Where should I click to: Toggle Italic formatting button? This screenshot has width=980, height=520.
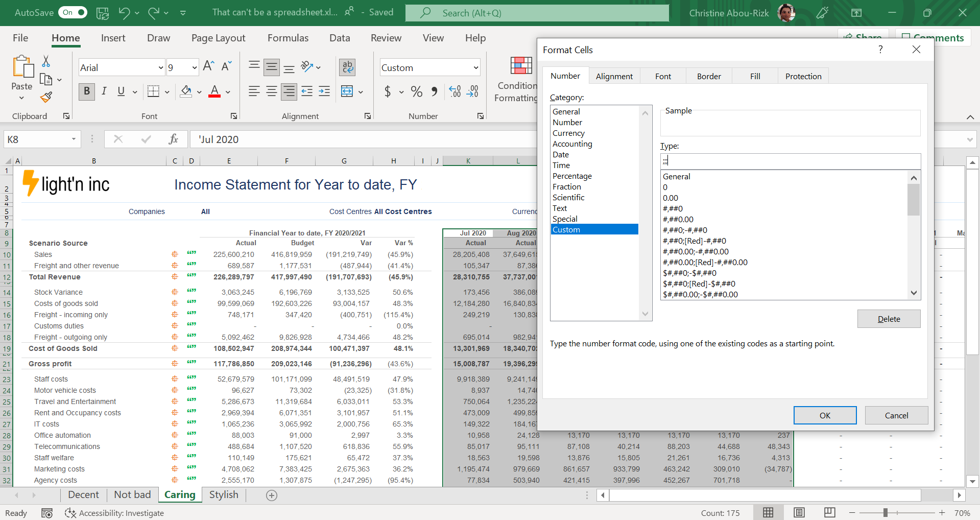(104, 91)
